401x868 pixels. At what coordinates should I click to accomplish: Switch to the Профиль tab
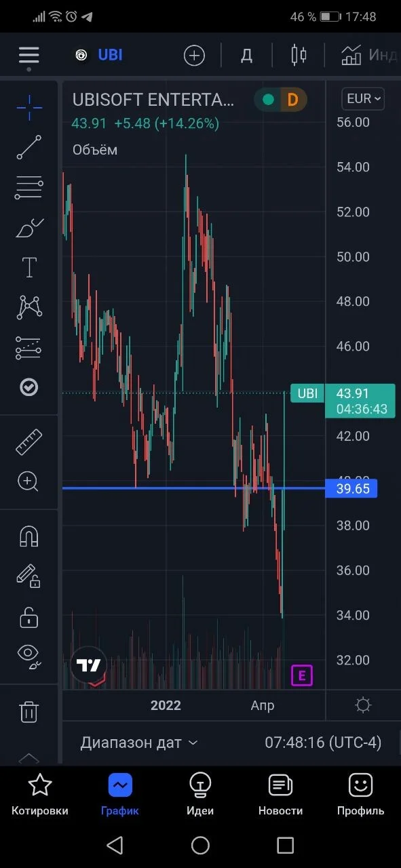(x=360, y=795)
